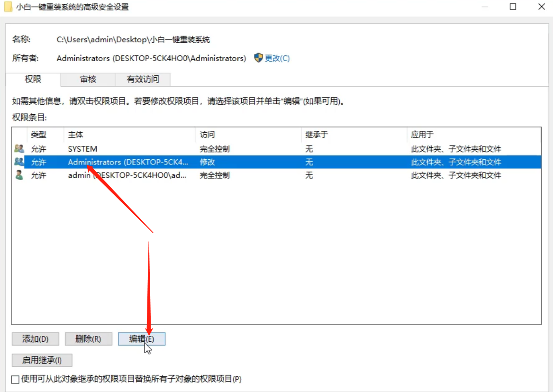This screenshot has width=553, height=392.
Task: Click the 主体 column header
Action: [75, 135]
